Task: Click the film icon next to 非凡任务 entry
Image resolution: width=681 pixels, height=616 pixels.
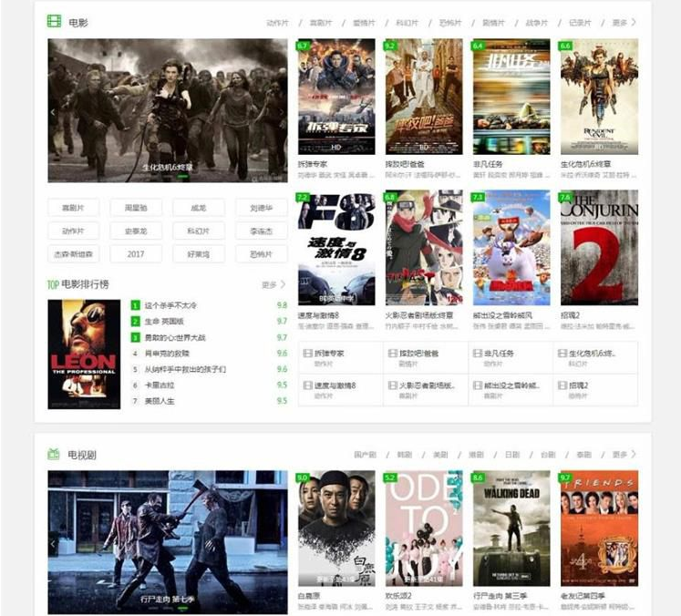Action: coord(478,353)
